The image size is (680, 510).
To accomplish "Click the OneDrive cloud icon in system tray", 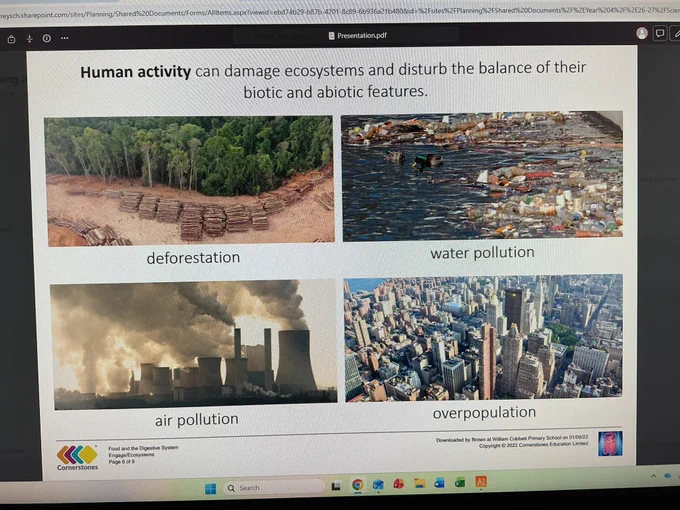I will pos(668,476).
